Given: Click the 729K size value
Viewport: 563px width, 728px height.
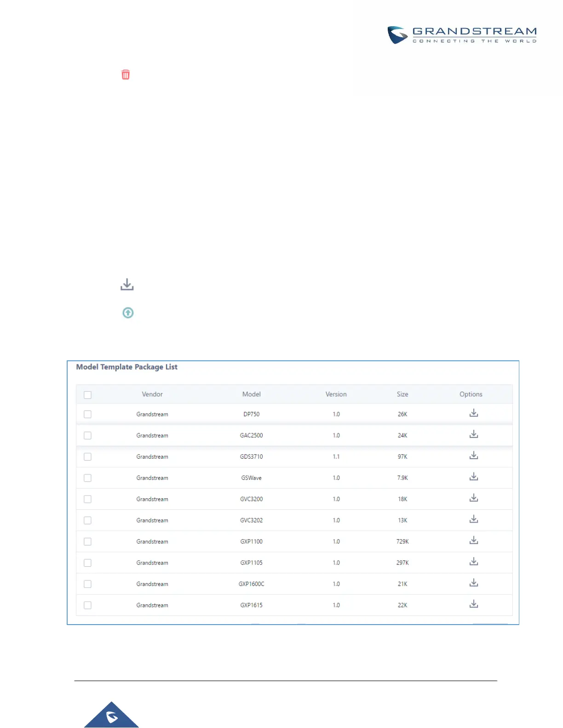Looking at the screenshot, I should [x=402, y=541].
